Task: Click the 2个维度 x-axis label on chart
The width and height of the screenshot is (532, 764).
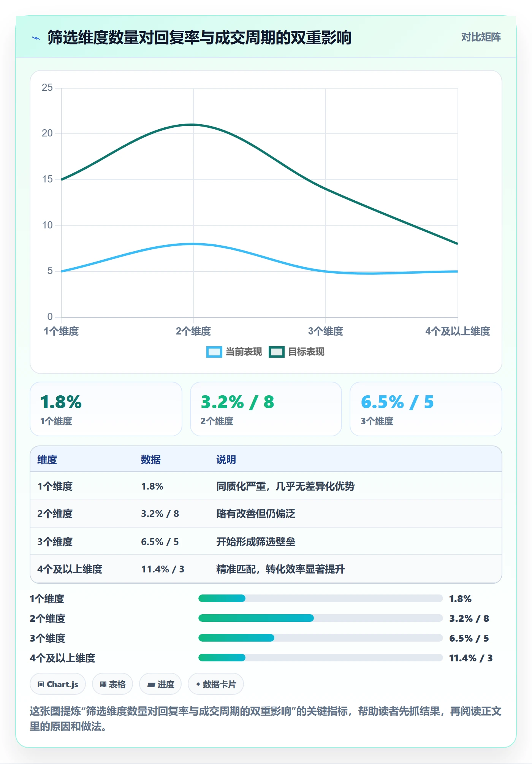Action: click(x=193, y=331)
